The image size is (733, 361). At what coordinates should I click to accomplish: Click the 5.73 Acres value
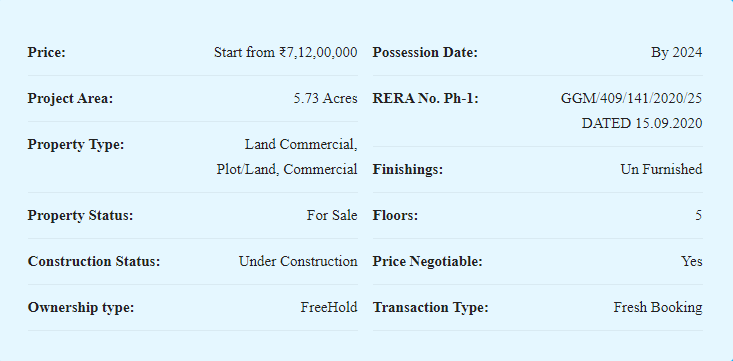tap(325, 99)
